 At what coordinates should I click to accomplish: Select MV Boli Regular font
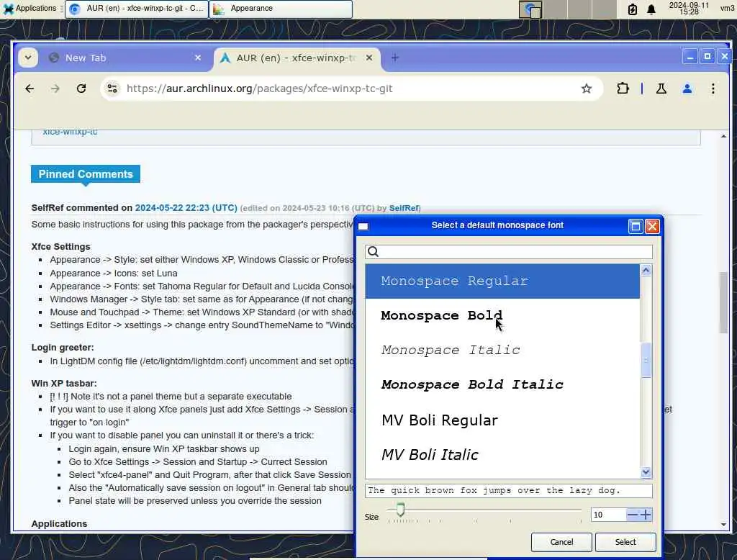(502, 420)
